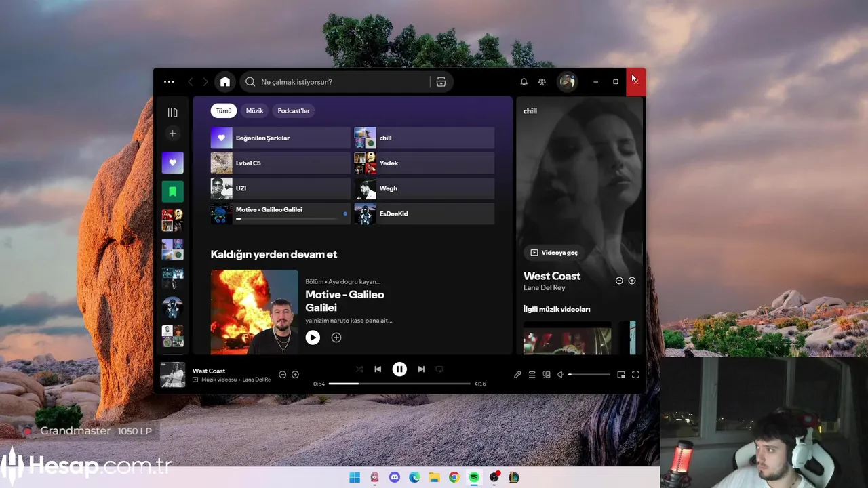Go forward with the right arrow
Viewport: 868px width, 488px height.
coord(205,82)
